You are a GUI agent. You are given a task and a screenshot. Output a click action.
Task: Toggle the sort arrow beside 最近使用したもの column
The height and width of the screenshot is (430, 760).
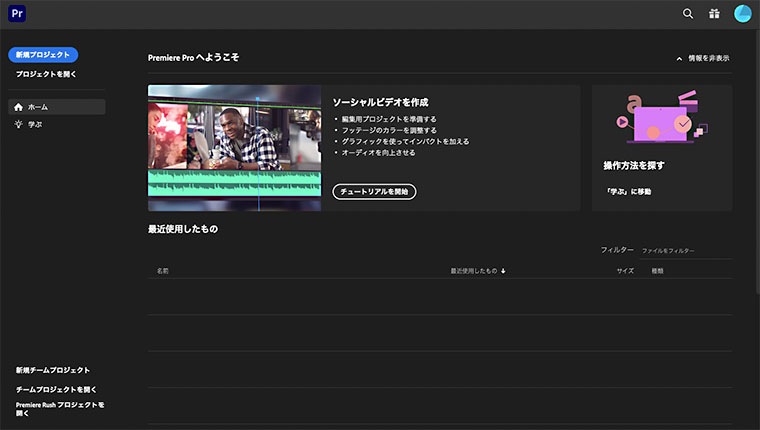[503, 271]
